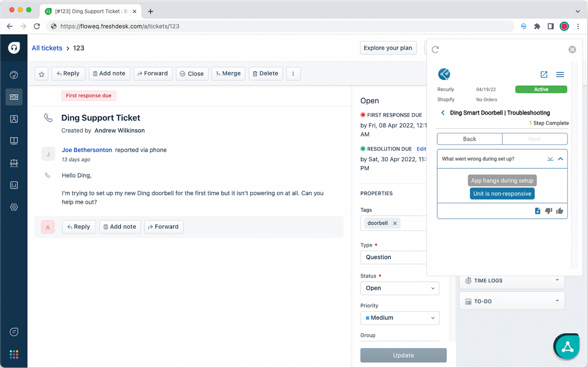
Task: Choose Unit is non-responsive option
Action: click(502, 194)
